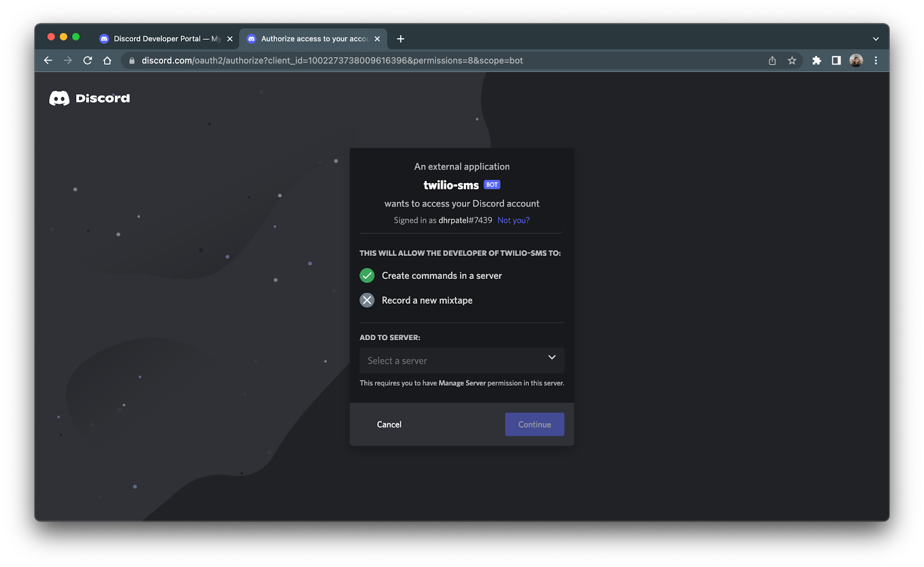The height and width of the screenshot is (567, 924).
Task: Click the macOS yellow minimize button
Action: click(x=64, y=37)
